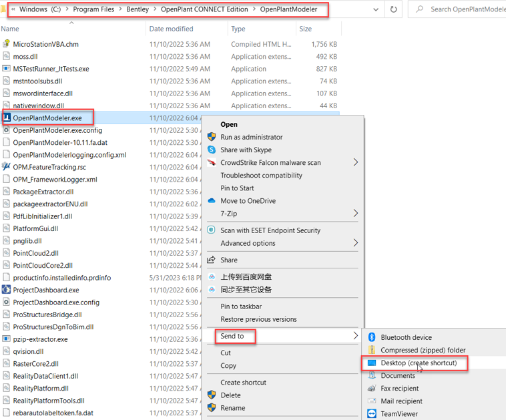The image size is (506, 420).
Task: Click the pzip-extractor.exe file icon
Action: click(x=6, y=339)
